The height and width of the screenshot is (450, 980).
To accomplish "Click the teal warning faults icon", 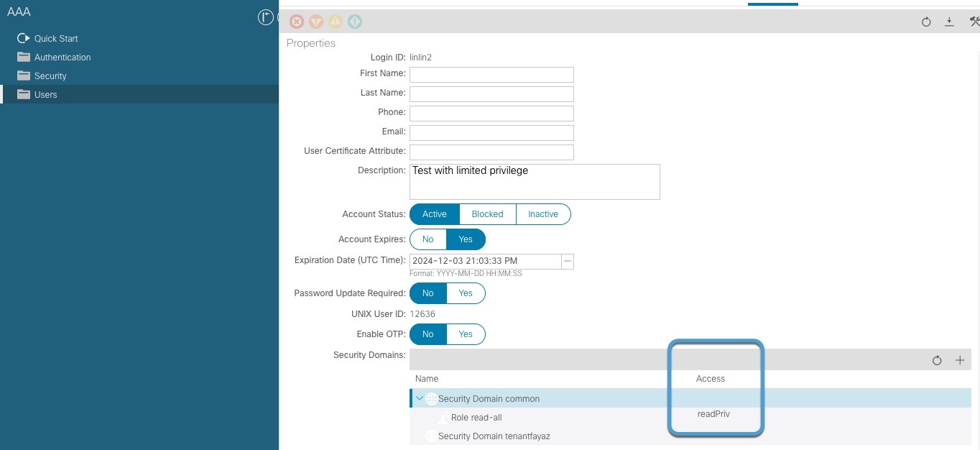I will 355,22.
